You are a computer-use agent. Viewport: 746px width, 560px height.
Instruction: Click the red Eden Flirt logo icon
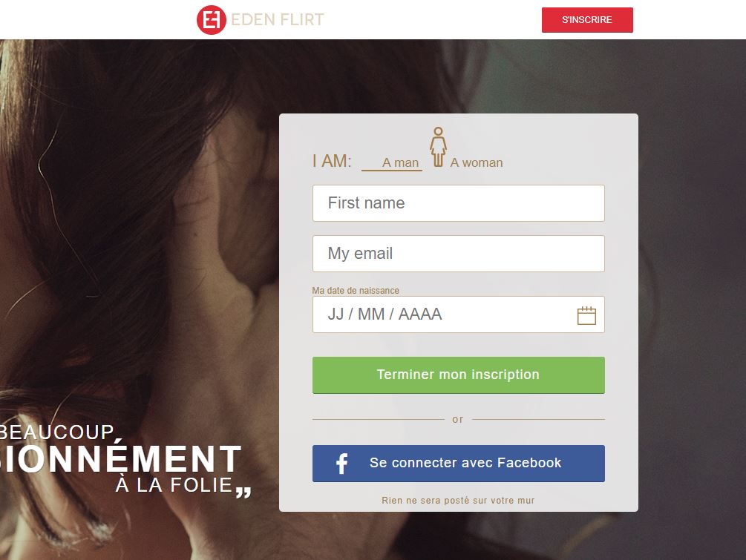click(x=212, y=20)
